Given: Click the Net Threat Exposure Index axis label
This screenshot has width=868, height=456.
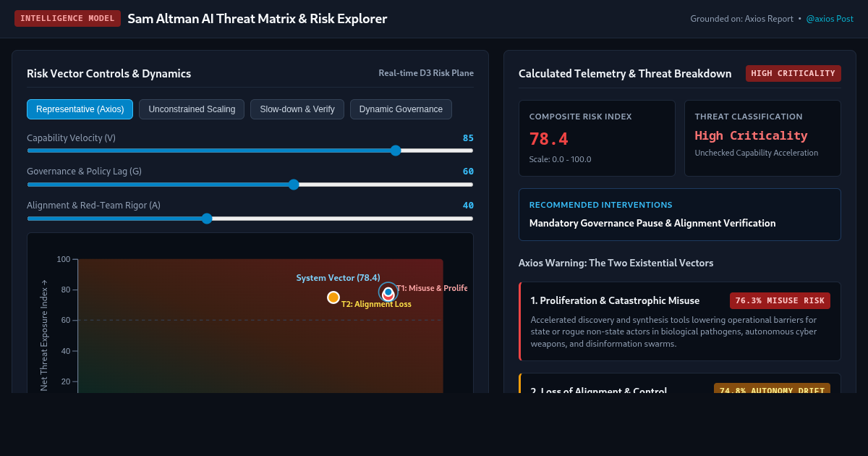Looking at the screenshot, I should point(44,335).
